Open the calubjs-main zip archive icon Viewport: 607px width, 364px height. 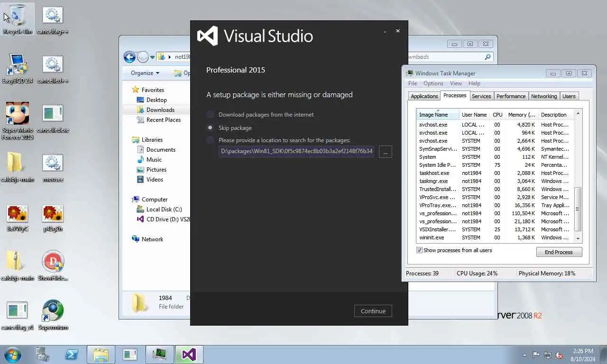(18, 265)
